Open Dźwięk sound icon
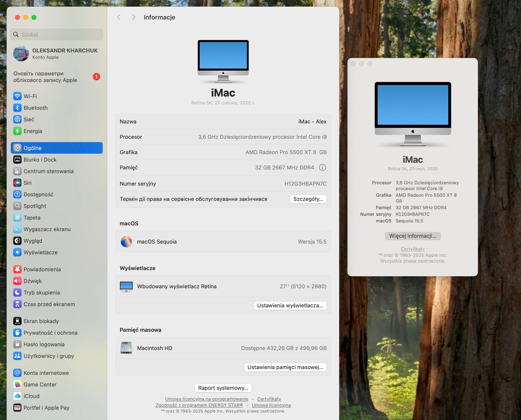521x420 pixels. click(x=17, y=281)
